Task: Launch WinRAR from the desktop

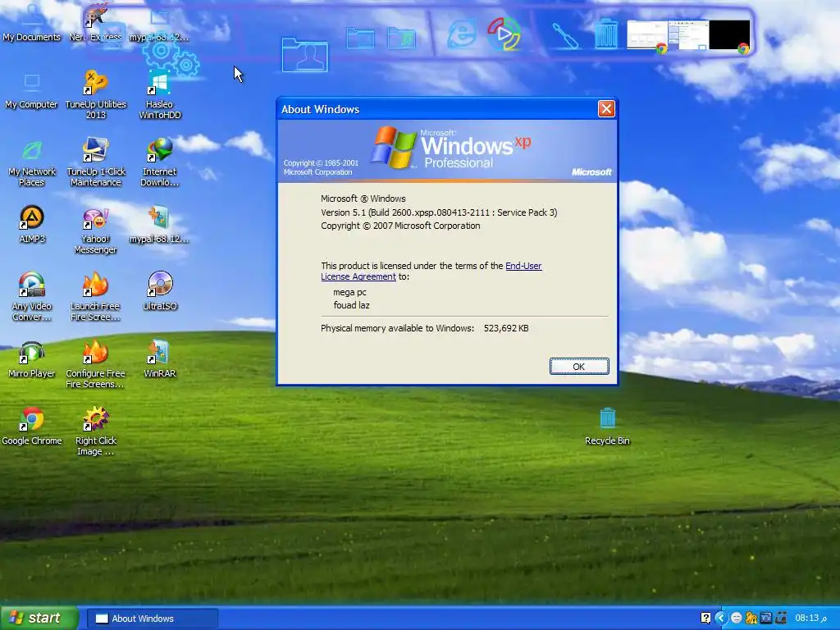Action: click(x=159, y=360)
